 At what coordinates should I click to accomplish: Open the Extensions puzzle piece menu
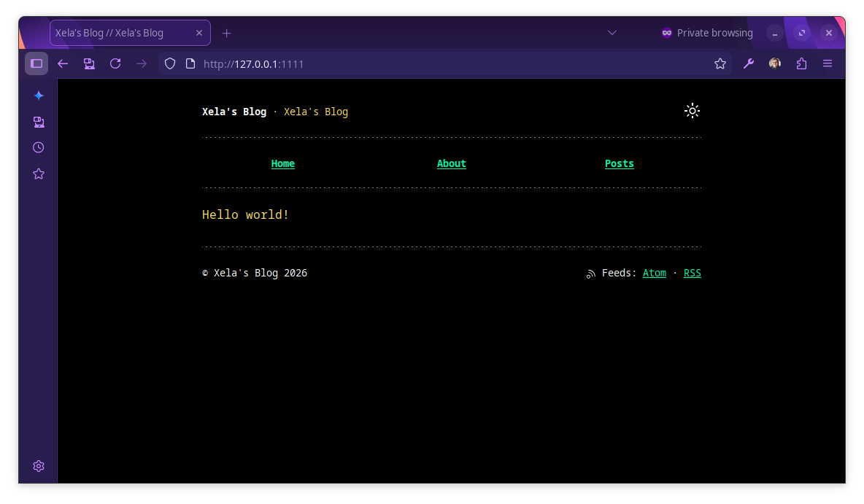pos(801,63)
